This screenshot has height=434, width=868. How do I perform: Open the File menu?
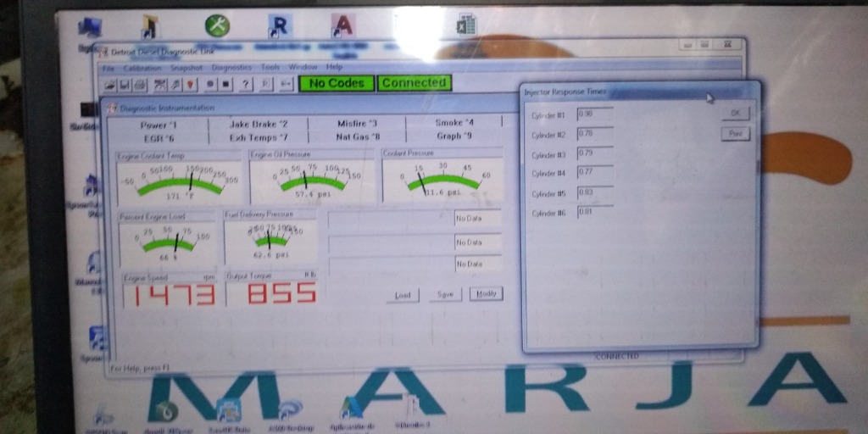[108, 68]
